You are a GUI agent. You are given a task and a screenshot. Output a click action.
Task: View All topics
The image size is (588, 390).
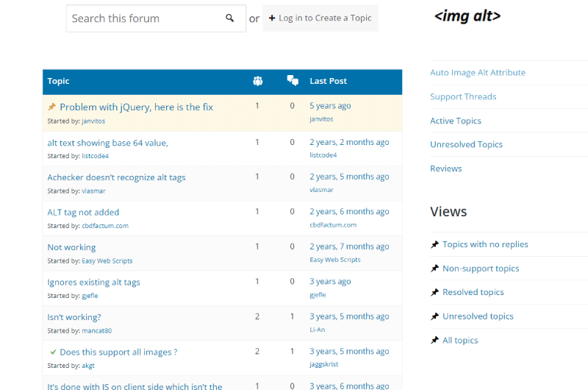460,340
